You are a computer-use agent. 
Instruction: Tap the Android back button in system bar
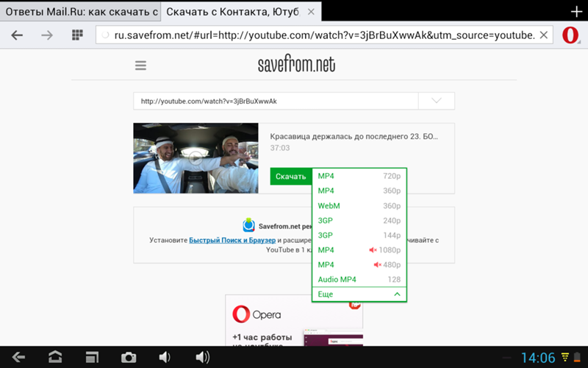pyautogui.click(x=18, y=357)
